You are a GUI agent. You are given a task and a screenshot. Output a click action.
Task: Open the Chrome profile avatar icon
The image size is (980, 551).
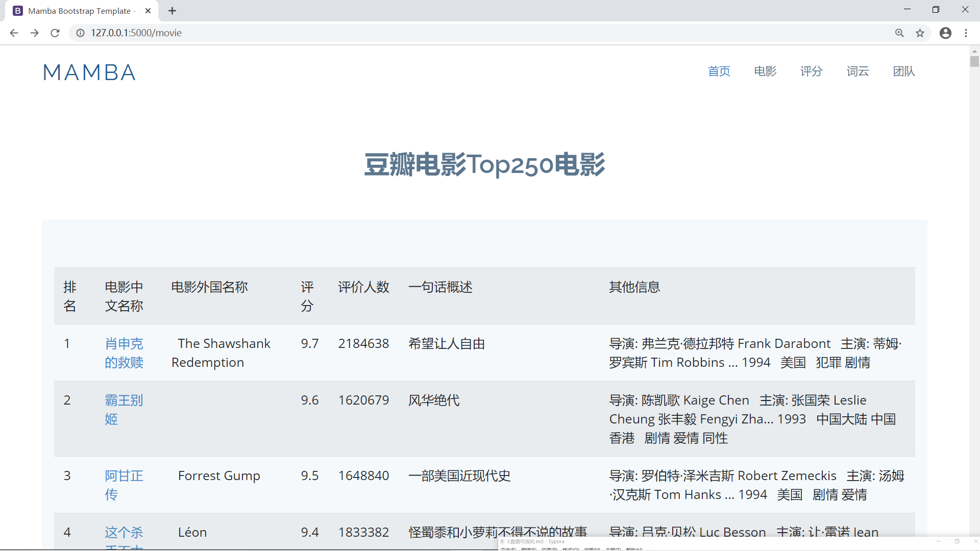945,33
